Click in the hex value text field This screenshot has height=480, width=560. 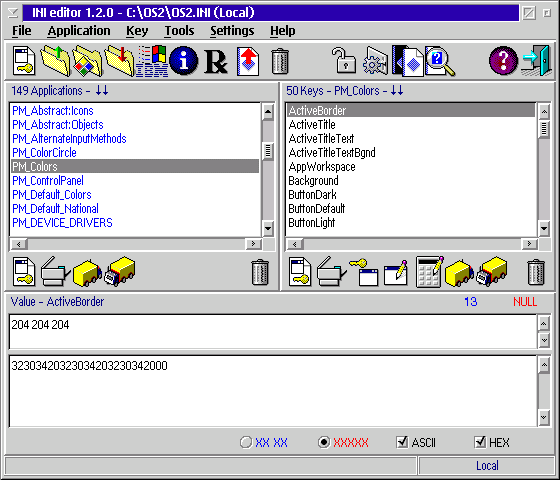273,391
